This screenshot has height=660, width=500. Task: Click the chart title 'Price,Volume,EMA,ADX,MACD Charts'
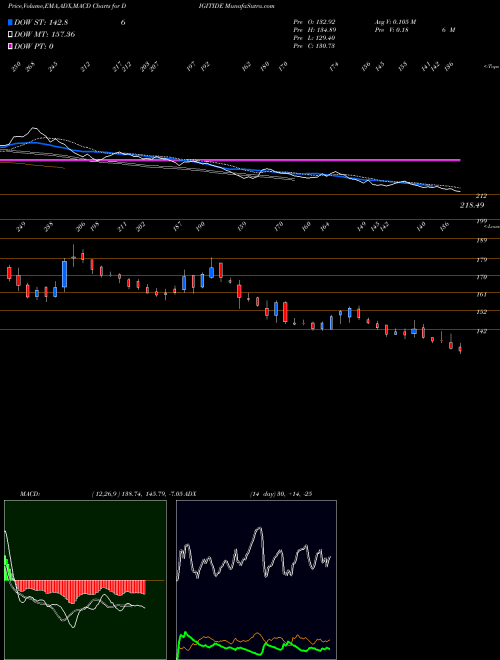(x=61, y=6)
